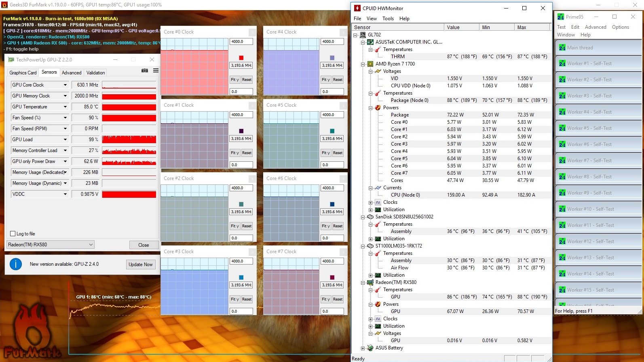Click the Worker #1 Self-Test window icon

pyautogui.click(x=562, y=64)
